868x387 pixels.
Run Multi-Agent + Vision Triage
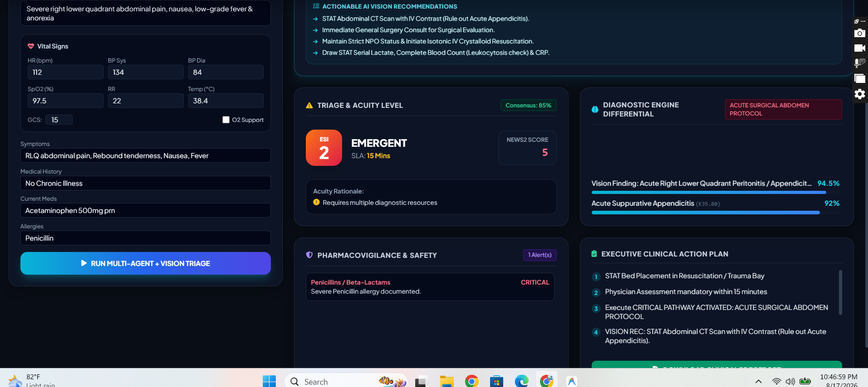146,263
